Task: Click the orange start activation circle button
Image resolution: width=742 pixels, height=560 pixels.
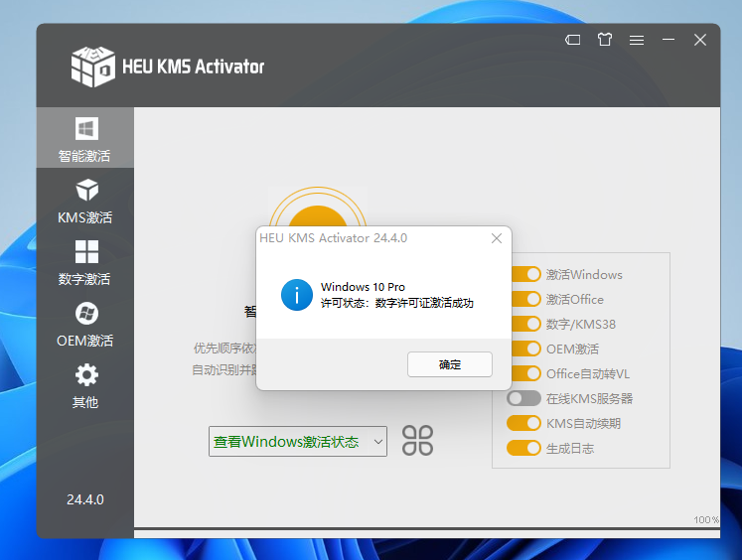Action: click(x=318, y=209)
